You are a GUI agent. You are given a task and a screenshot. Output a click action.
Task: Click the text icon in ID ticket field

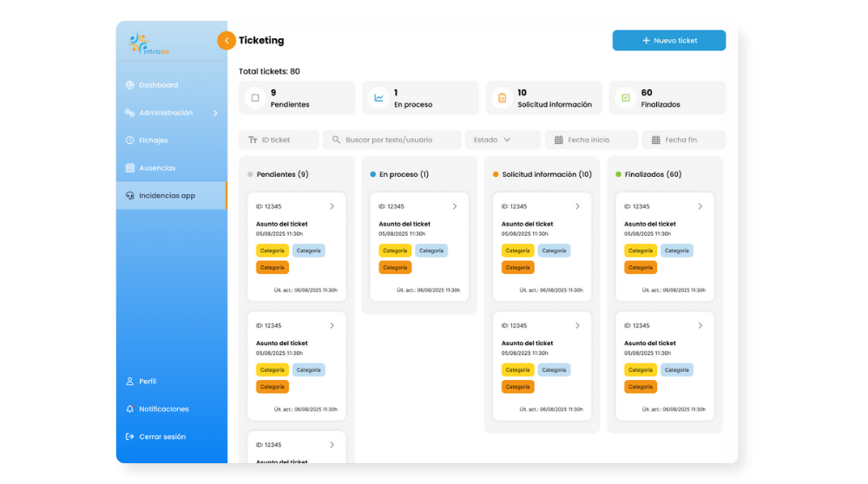click(253, 140)
